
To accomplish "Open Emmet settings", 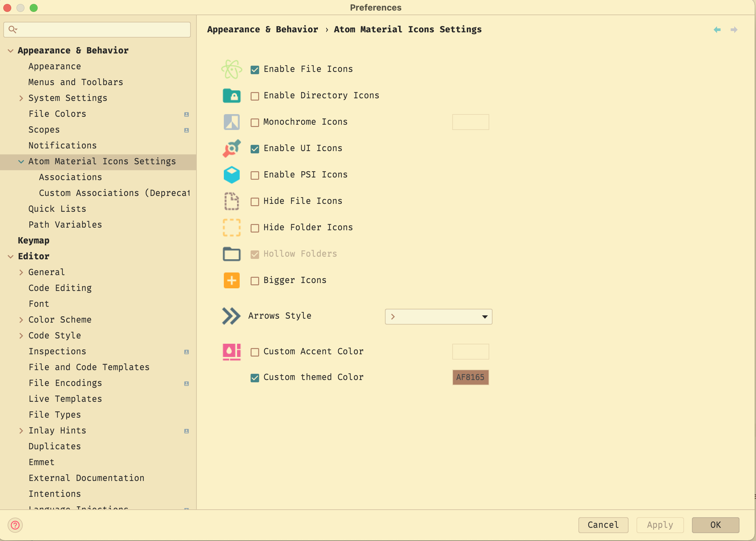I will pos(41,462).
